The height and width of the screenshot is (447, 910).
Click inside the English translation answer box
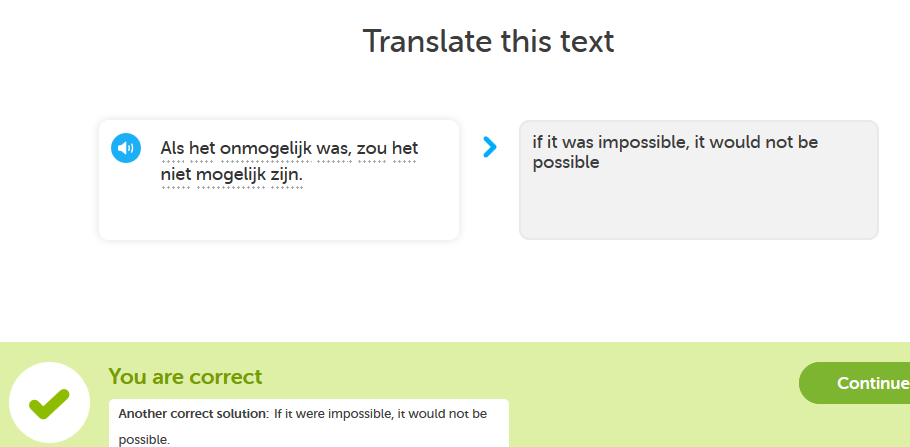698,205
